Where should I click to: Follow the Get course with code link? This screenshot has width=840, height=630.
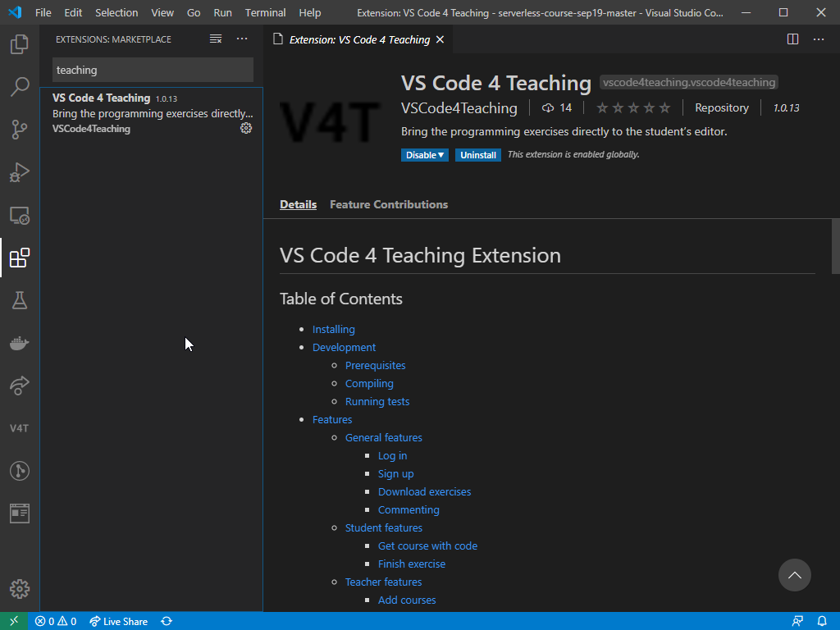click(427, 546)
